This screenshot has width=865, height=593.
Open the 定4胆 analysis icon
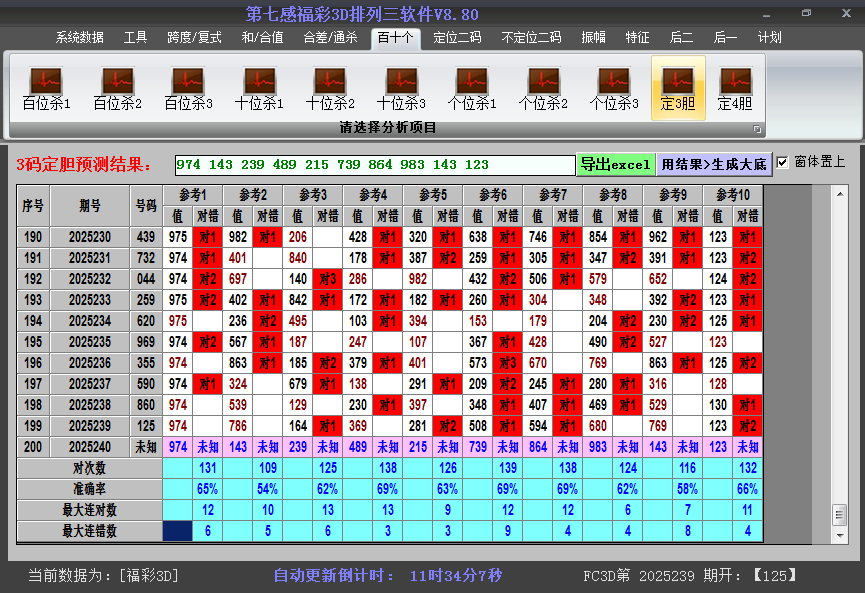[x=735, y=88]
